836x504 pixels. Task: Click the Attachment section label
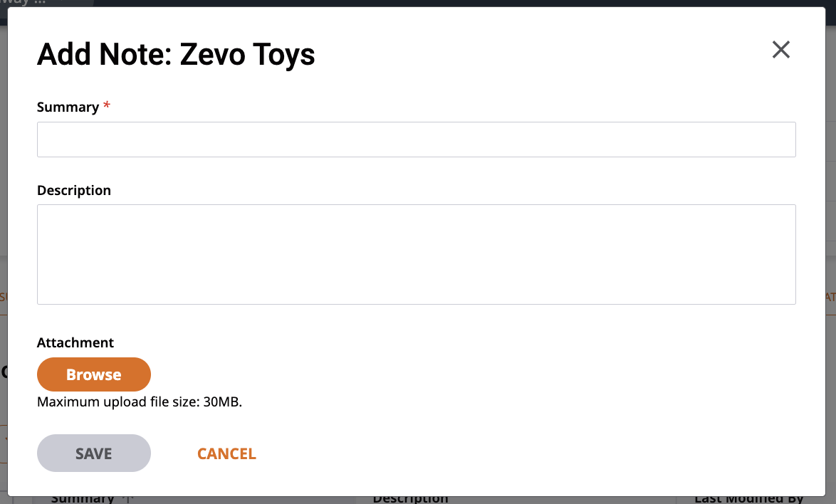click(75, 342)
